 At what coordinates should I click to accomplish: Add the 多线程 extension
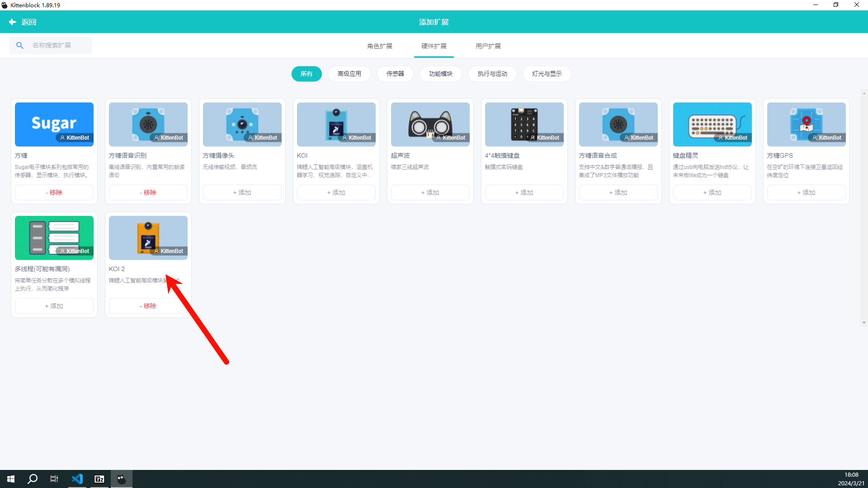(54, 306)
